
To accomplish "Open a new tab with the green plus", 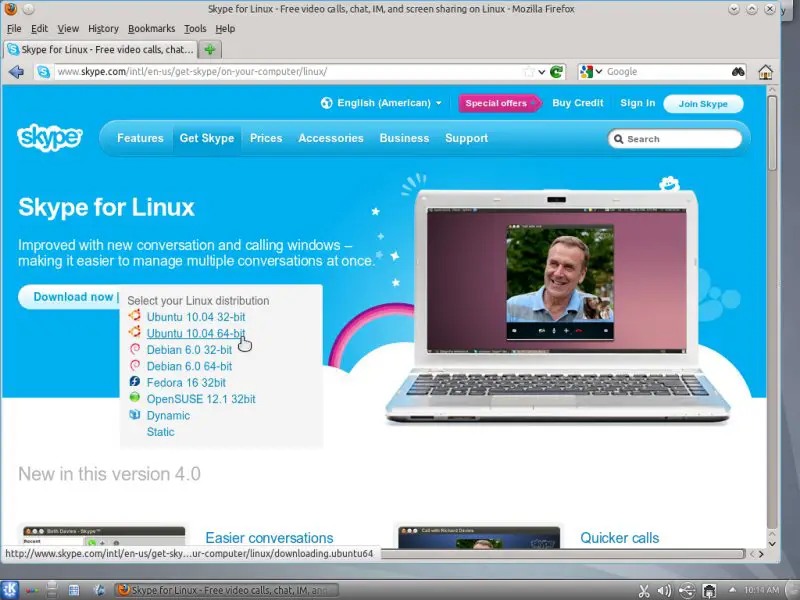I will (210, 49).
